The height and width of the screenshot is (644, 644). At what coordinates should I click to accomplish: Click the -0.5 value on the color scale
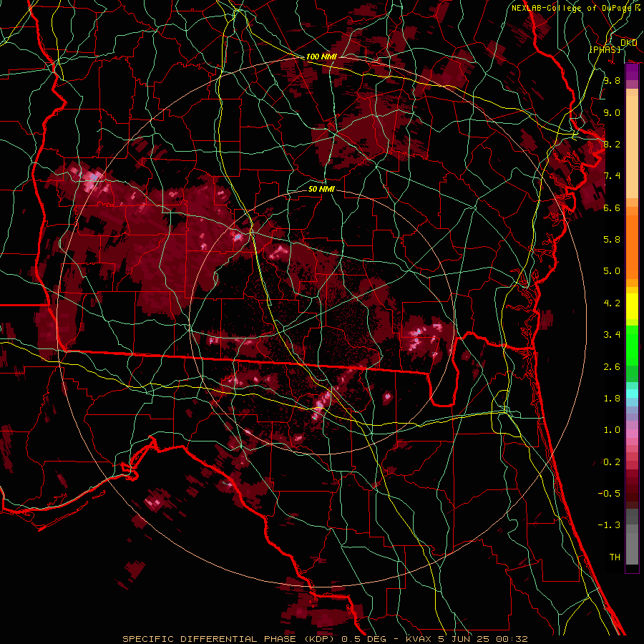[609, 493]
